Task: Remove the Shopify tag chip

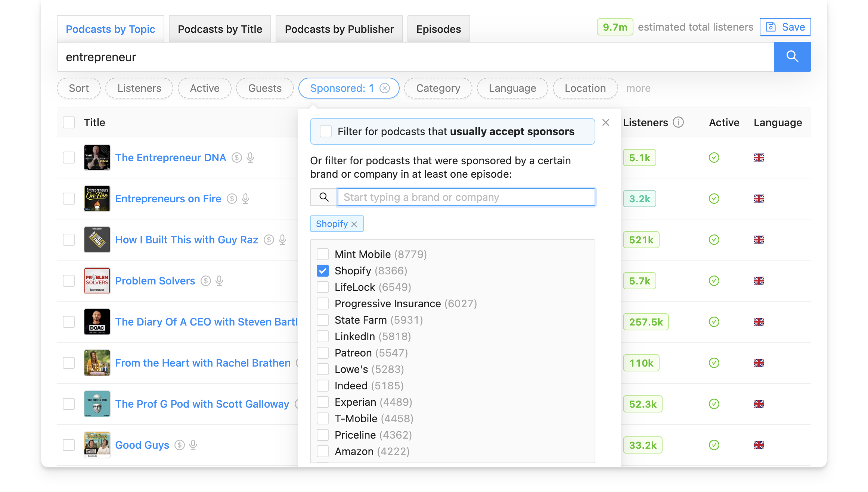Action: pyautogui.click(x=354, y=224)
